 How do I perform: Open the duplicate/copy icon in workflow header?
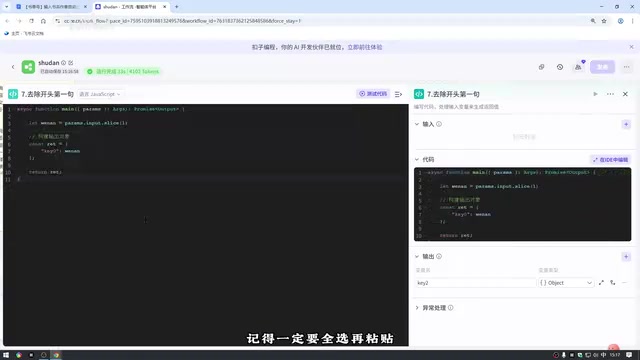tap(542, 67)
